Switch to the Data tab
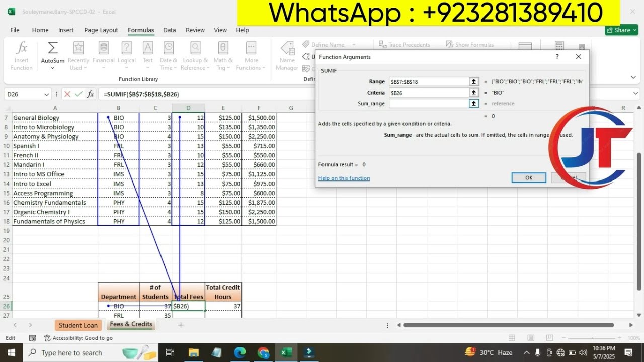 tap(170, 30)
